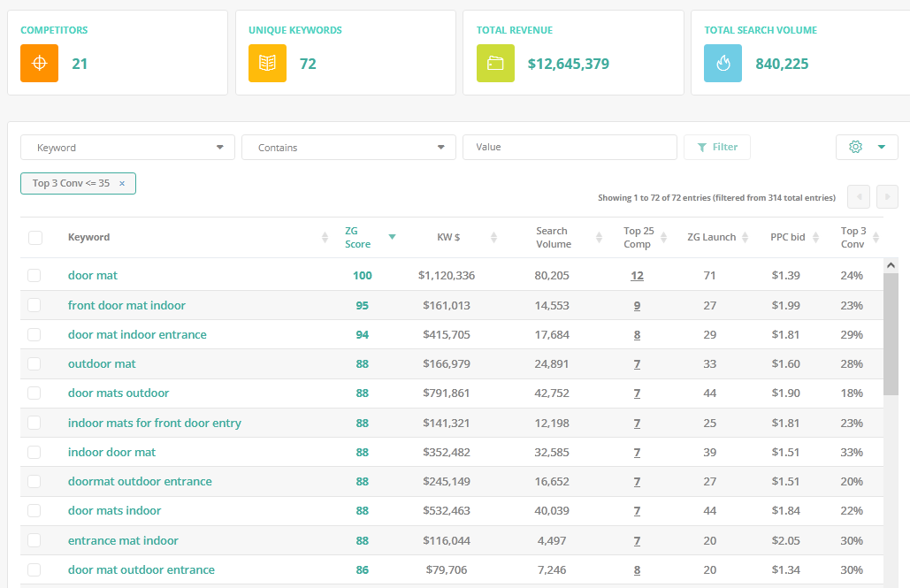
Task: Expand the Contains condition dropdown
Action: pyautogui.click(x=348, y=148)
